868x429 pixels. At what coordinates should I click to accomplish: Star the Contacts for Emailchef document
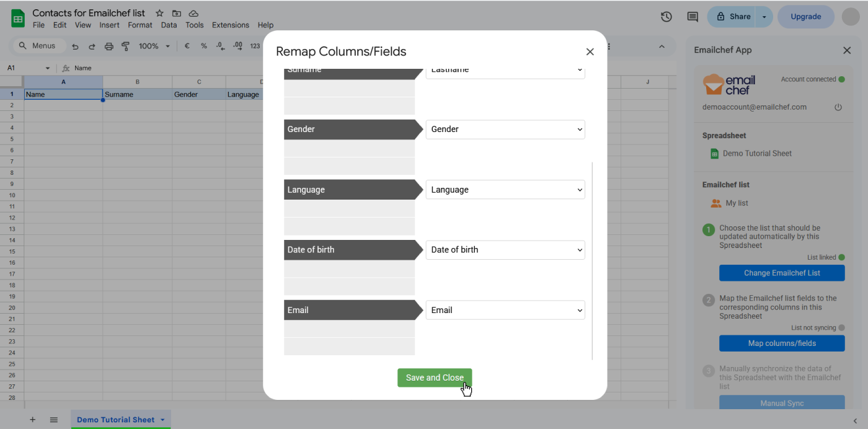[x=160, y=13]
